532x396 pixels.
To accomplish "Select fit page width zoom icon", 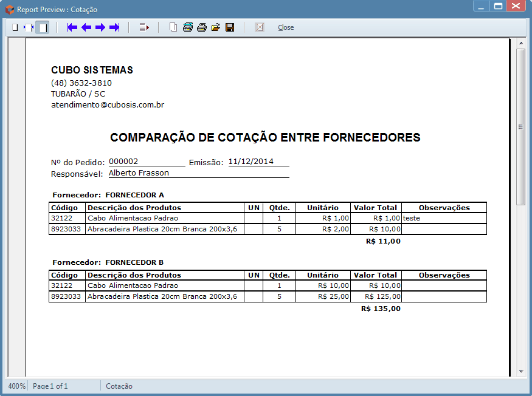I will pyautogui.click(x=29, y=27).
